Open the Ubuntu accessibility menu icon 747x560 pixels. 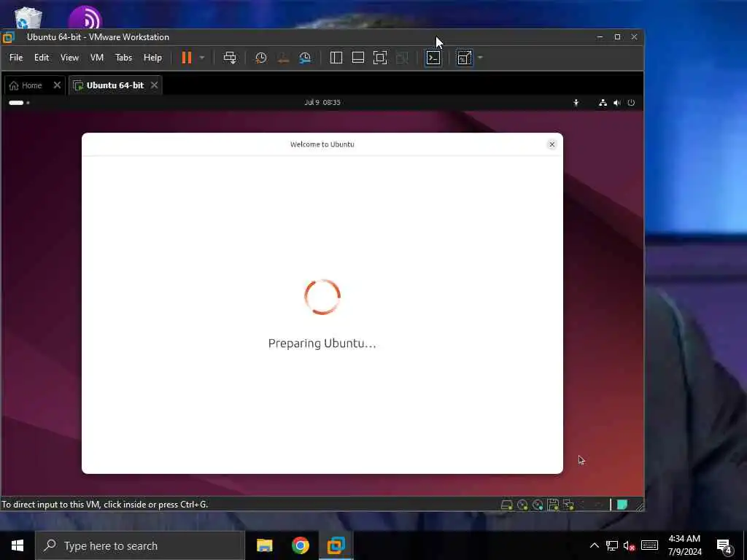(576, 102)
